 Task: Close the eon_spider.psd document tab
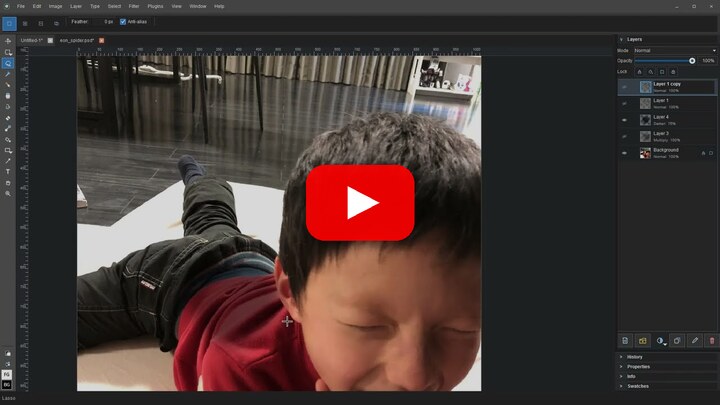pos(101,40)
